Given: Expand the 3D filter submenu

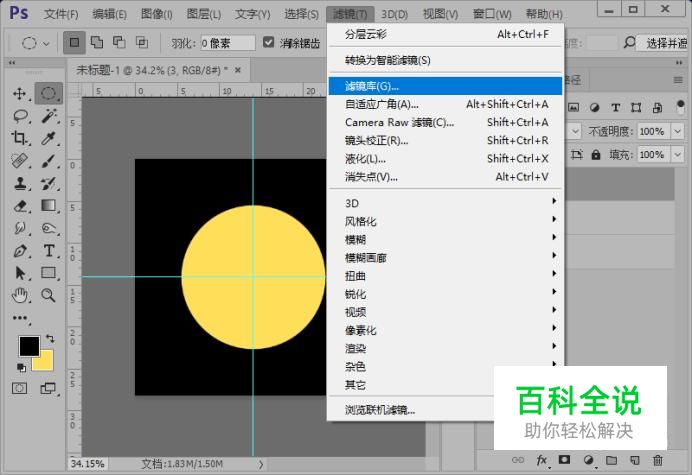Looking at the screenshot, I should click(445, 203).
